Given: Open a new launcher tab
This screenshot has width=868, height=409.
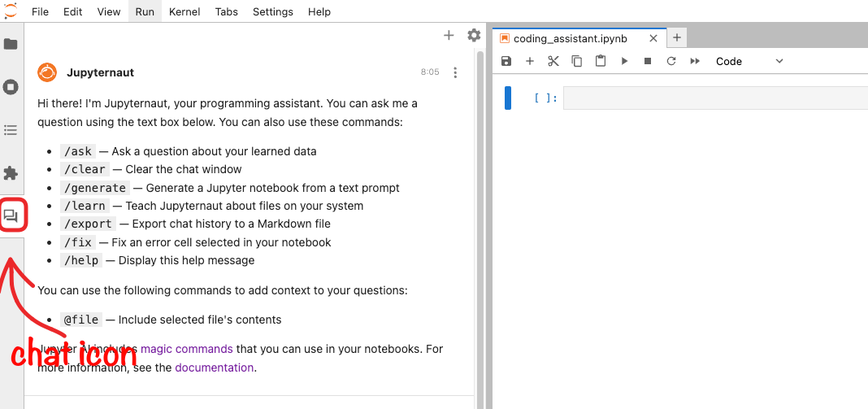Looking at the screenshot, I should pos(676,37).
